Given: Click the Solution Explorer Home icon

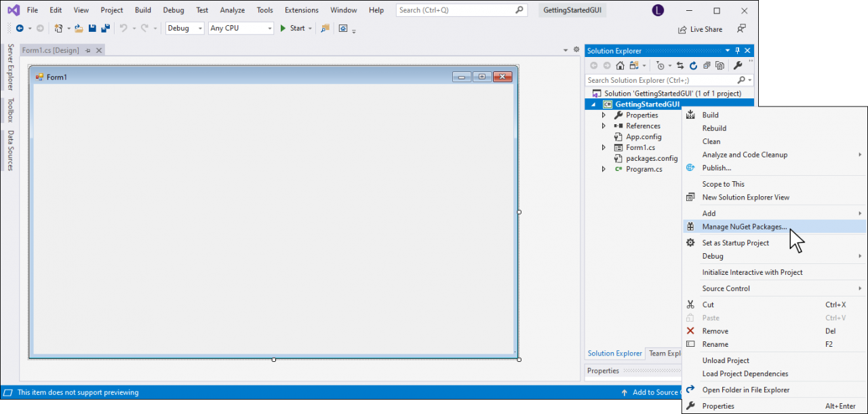Looking at the screenshot, I should click(x=620, y=66).
